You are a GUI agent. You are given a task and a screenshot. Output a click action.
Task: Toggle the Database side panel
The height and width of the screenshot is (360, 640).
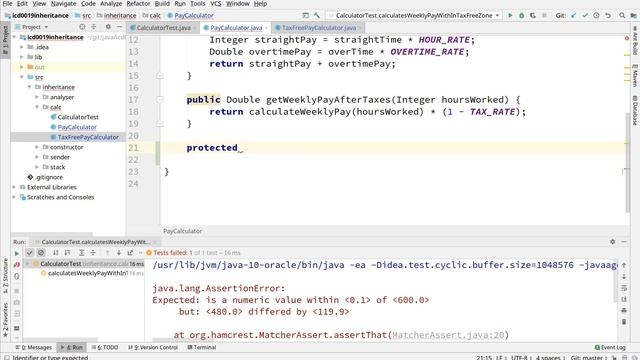pyautogui.click(x=635, y=110)
